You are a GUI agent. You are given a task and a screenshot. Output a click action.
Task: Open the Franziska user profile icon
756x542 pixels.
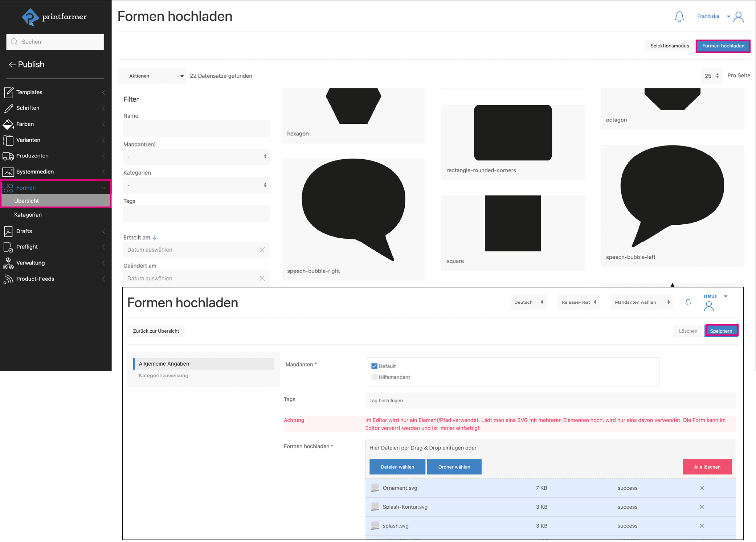pyautogui.click(x=738, y=17)
